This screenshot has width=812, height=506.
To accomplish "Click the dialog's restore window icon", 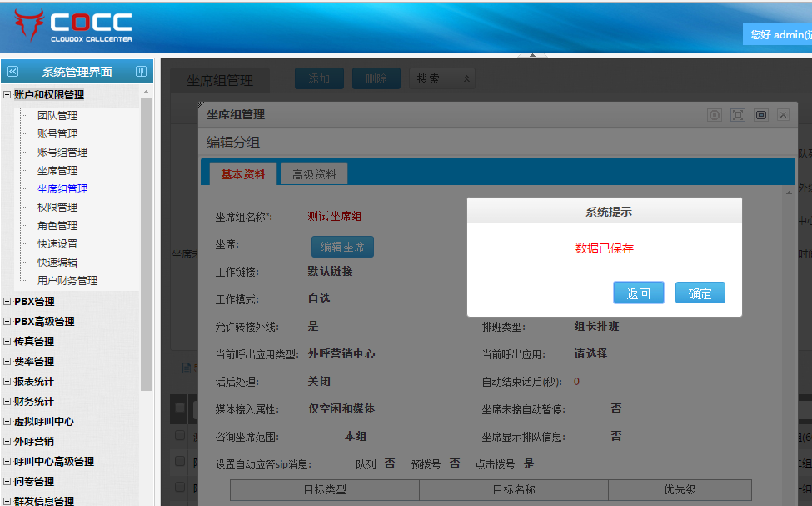I will click(760, 115).
